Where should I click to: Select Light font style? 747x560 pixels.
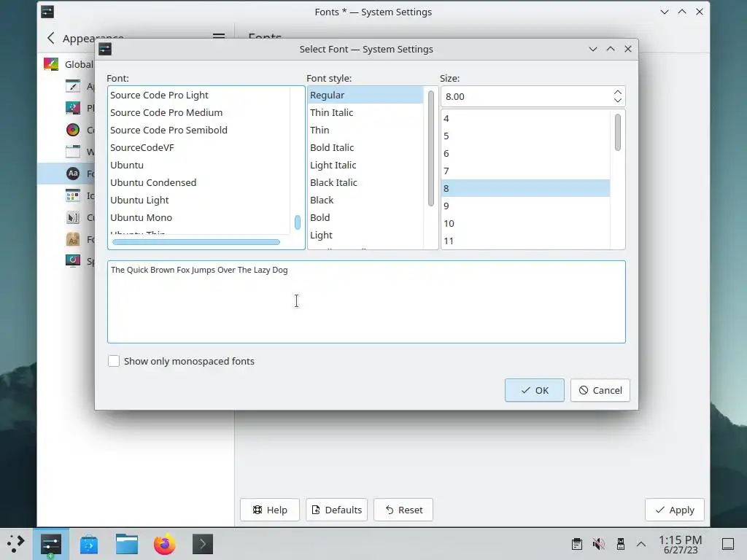(x=365, y=236)
